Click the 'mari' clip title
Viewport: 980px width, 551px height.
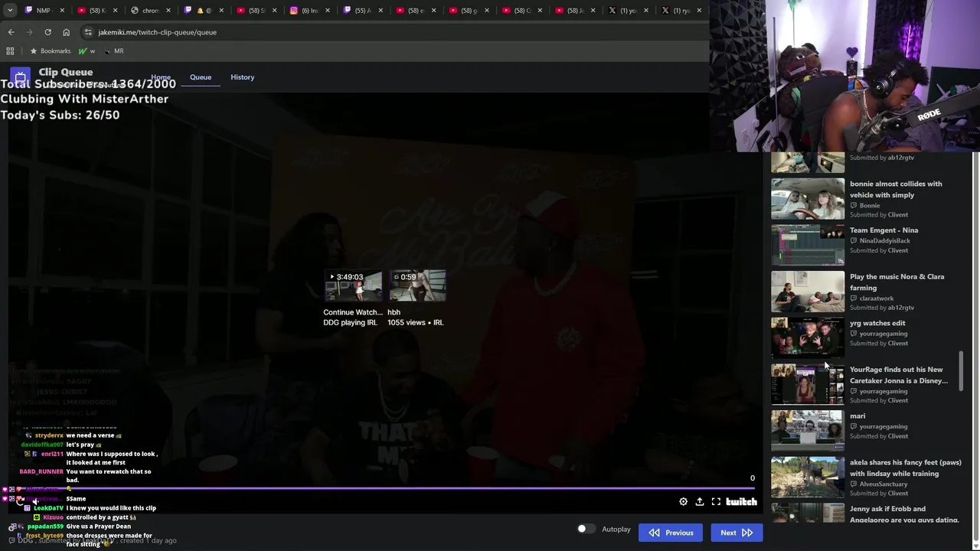[x=857, y=416]
